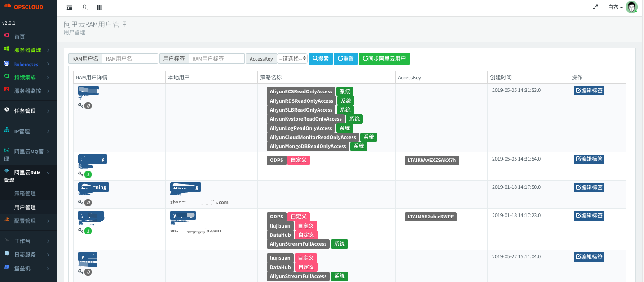Open 工作台 sidebar menu
Viewport: 644px width, 282px height.
pyautogui.click(x=29, y=241)
